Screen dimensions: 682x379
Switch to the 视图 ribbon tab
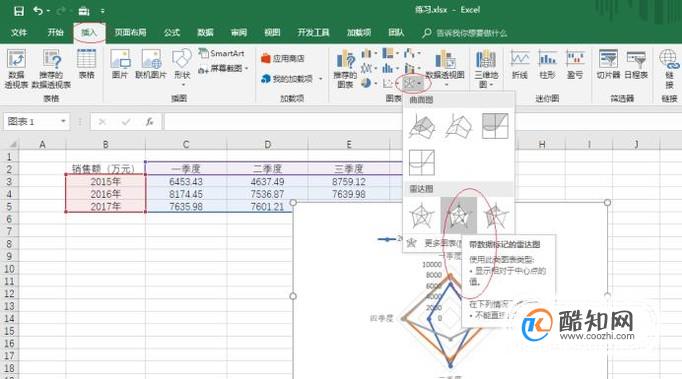(x=272, y=33)
